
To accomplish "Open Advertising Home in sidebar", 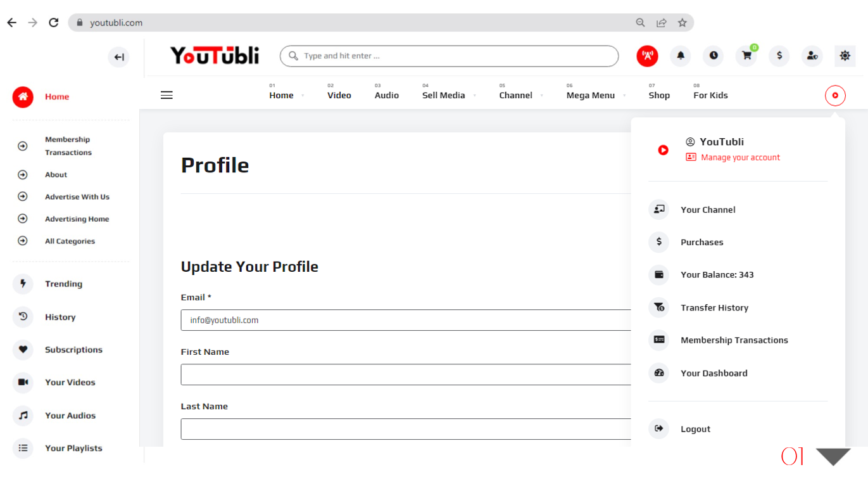I will [77, 219].
